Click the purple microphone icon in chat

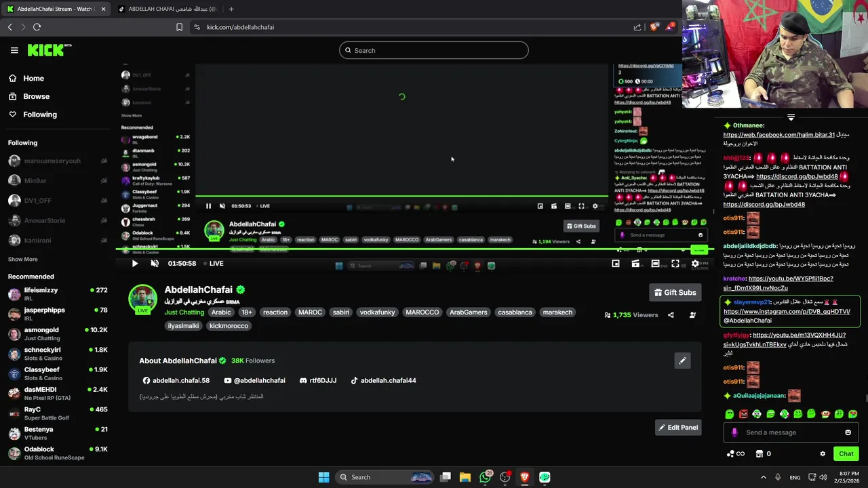[734, 432]
